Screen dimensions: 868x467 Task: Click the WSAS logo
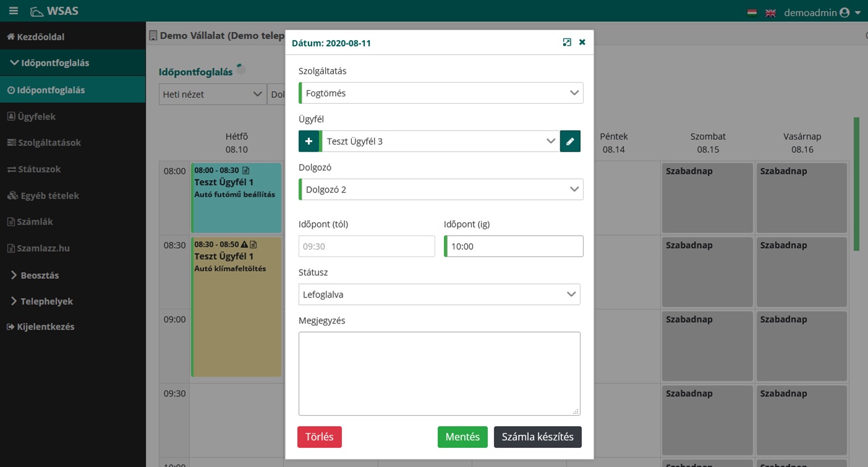54,11
